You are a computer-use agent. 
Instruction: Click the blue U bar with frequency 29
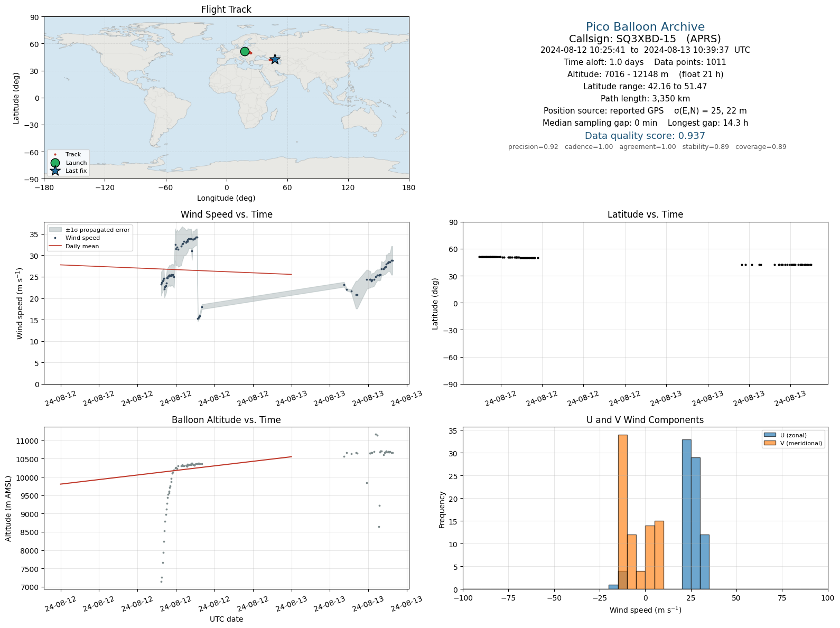tap(696, 523)
